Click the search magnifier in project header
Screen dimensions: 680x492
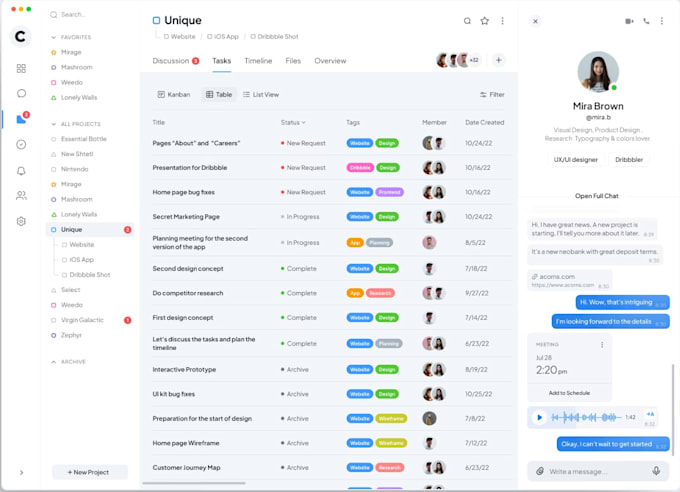point(467,21)
